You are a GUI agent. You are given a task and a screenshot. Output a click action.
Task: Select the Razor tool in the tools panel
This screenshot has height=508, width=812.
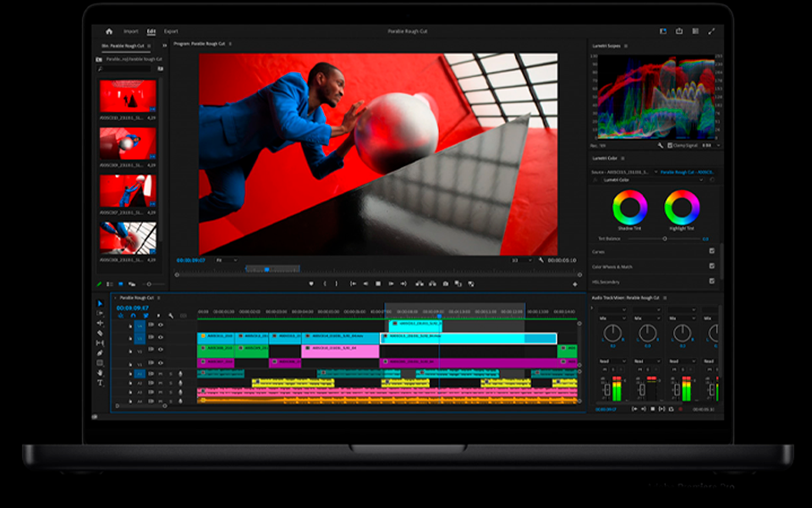coord(100,333)
